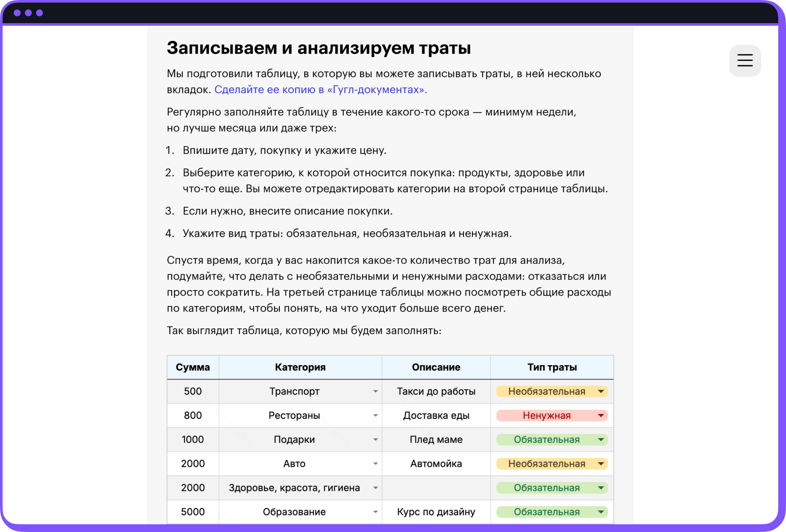Select the Плед маме description cell
The image size is (786, 532).
[436, 439]
